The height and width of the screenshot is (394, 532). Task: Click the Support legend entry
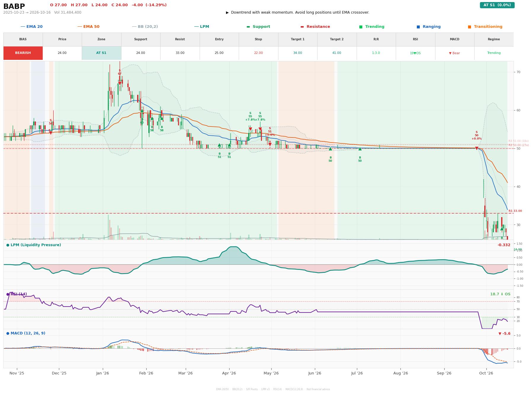coord(258,27)
